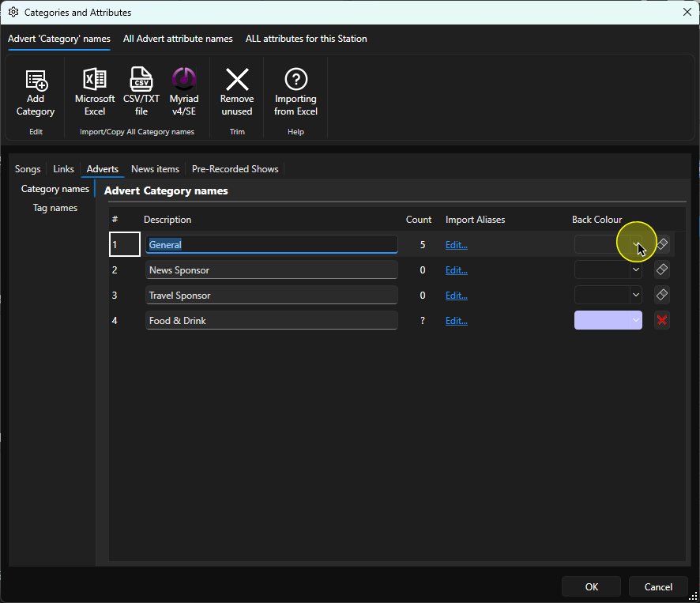Remove unused categories
Image resolution: width=700 pixels, height=603 pixels.
[x=237, y=93]
